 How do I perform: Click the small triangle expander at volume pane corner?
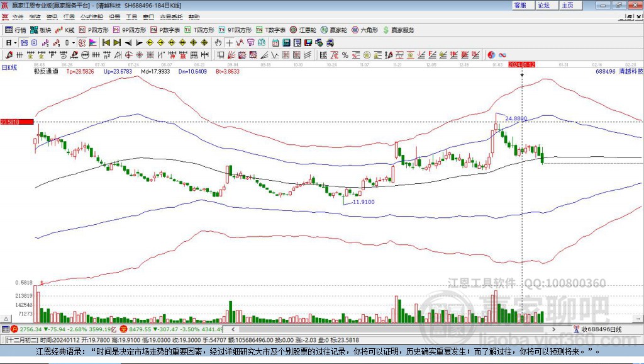6,319
